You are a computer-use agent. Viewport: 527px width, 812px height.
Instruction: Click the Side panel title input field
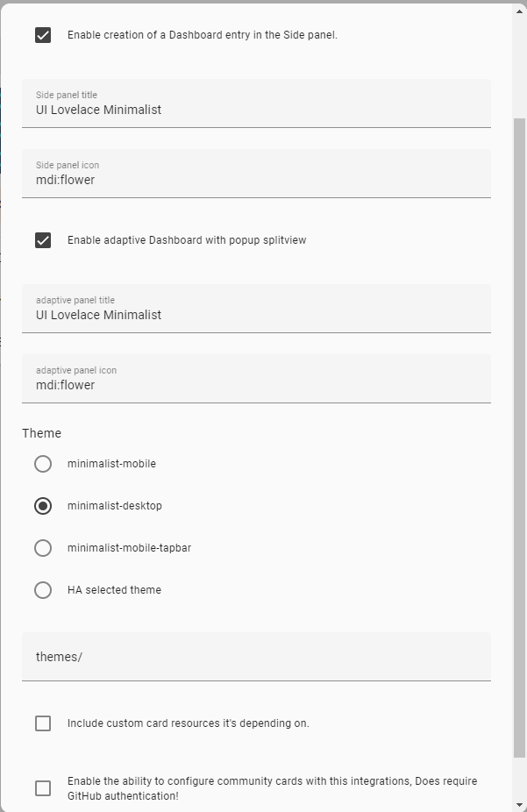[256, 109]
